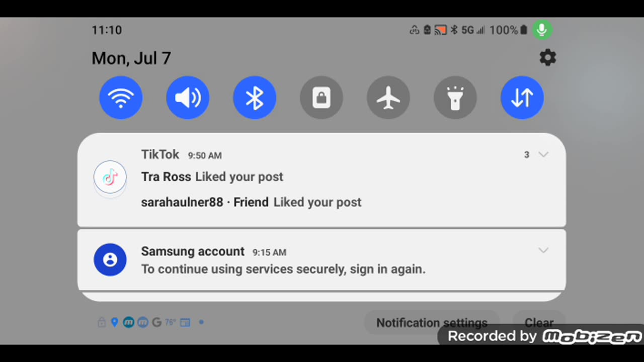Clear all notifications

pos(539,322)
